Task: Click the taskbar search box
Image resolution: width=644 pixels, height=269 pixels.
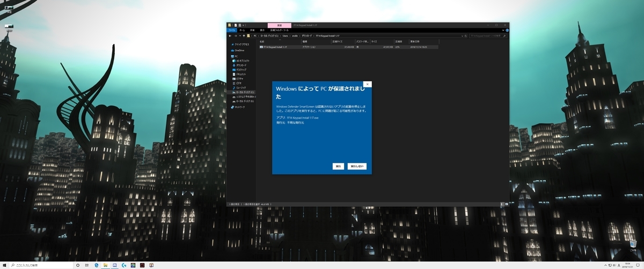Action: [x=41, y=265]
